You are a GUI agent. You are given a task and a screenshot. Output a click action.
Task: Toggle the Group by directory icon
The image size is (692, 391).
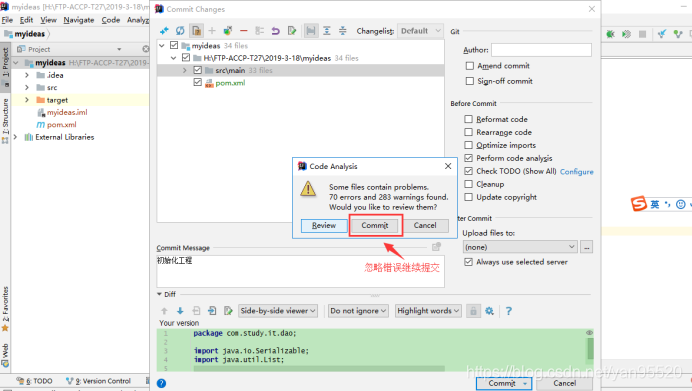coord(311,31)
